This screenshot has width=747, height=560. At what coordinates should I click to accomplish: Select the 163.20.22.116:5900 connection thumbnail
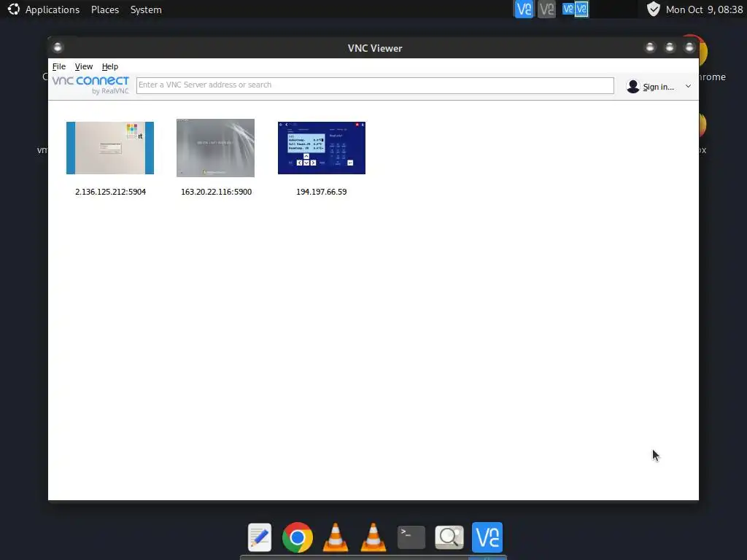[x=215, y=147]
